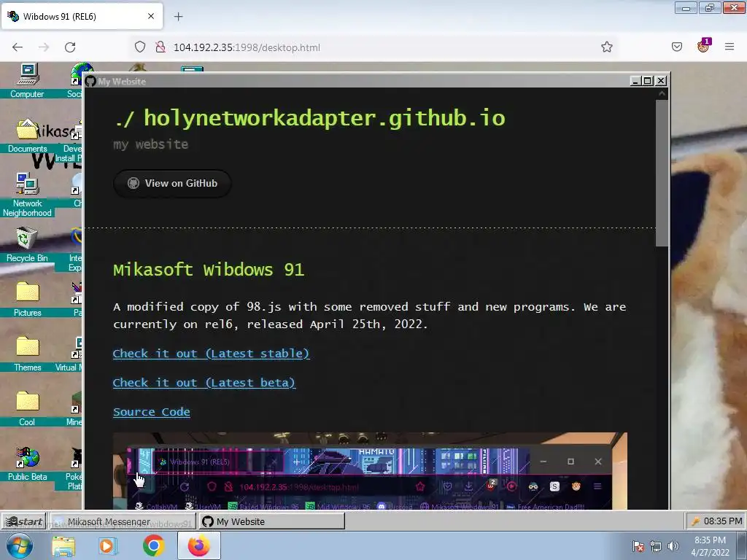Show tracking protection shield info
The width and height of the screenshot is (747, 560).
pos(139,47)
